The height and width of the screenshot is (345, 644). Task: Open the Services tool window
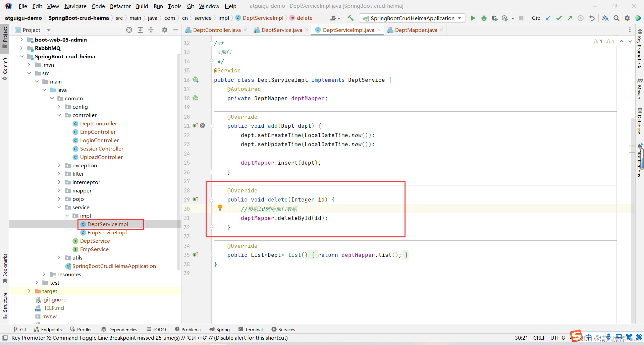pyautogui.click(x=283, y=330)
